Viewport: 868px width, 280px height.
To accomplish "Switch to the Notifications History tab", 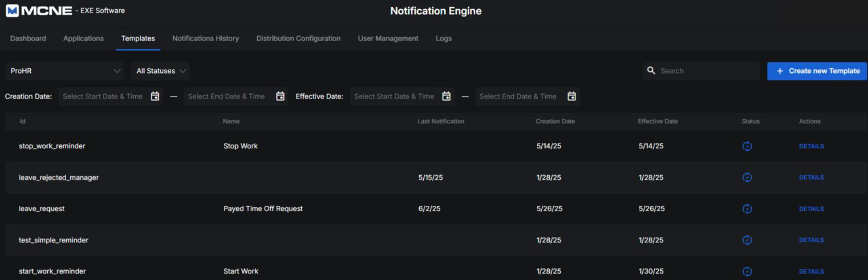I will 206,39.
